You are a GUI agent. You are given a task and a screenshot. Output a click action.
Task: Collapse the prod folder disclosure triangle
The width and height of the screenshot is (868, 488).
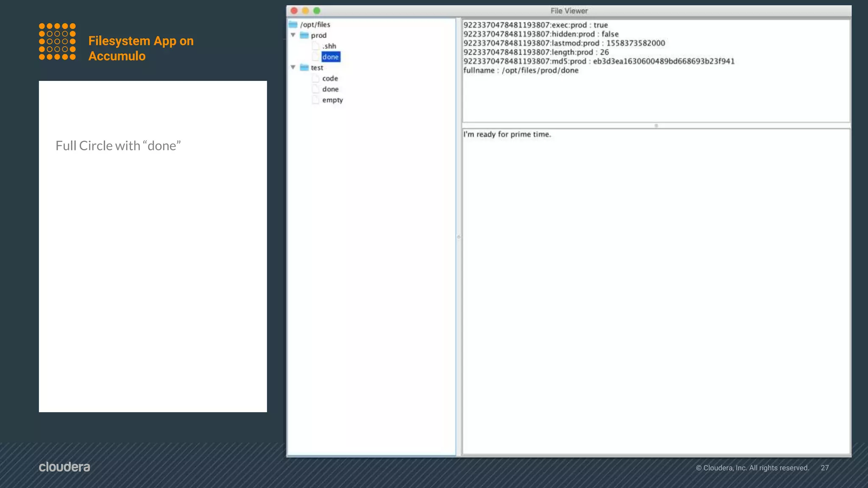pos(293,35)
